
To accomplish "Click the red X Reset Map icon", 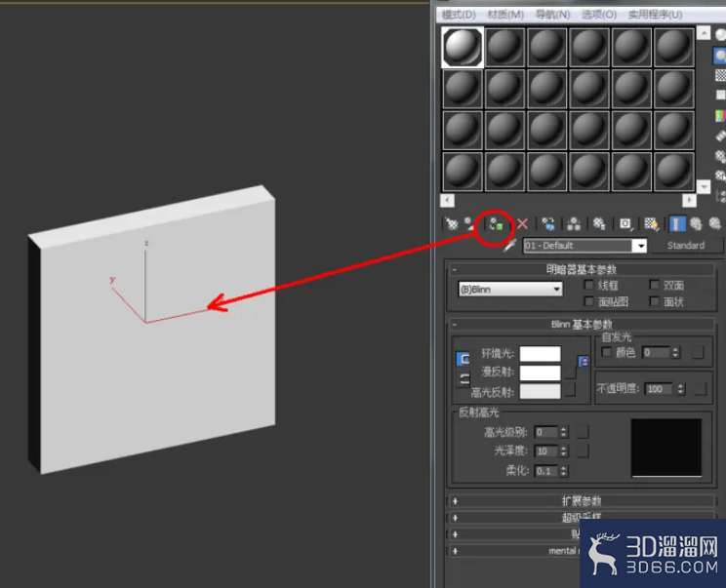I will click(522, 224).
